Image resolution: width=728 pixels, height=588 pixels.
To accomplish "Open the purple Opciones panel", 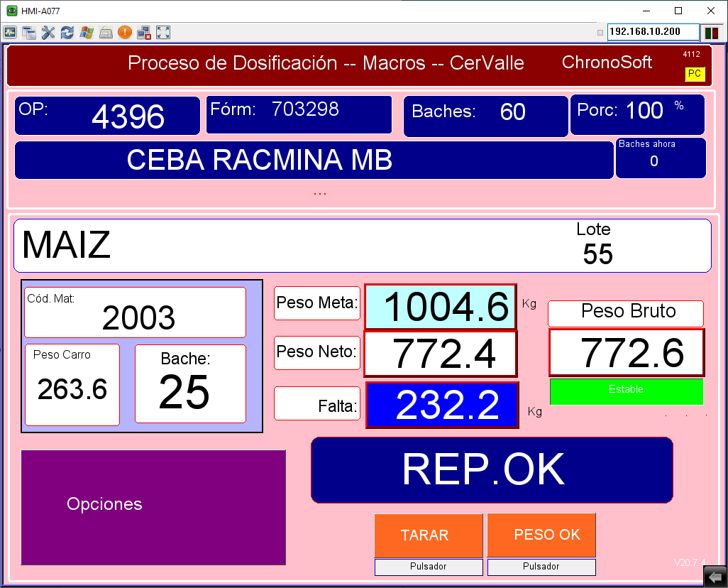I will pos(153,507).
